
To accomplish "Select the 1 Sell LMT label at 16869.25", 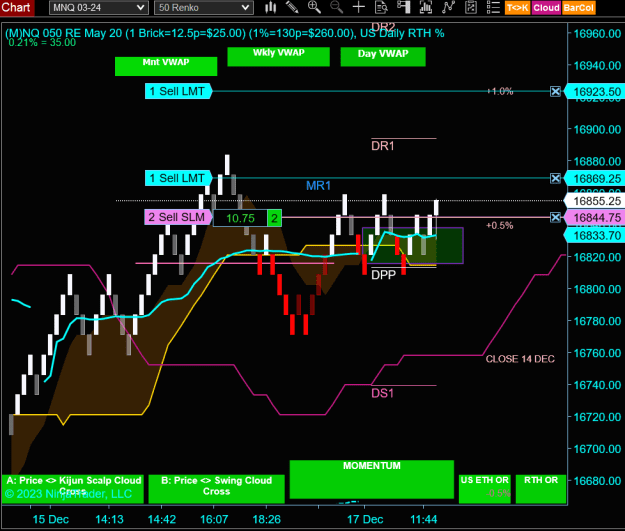I will coord(178,178).
